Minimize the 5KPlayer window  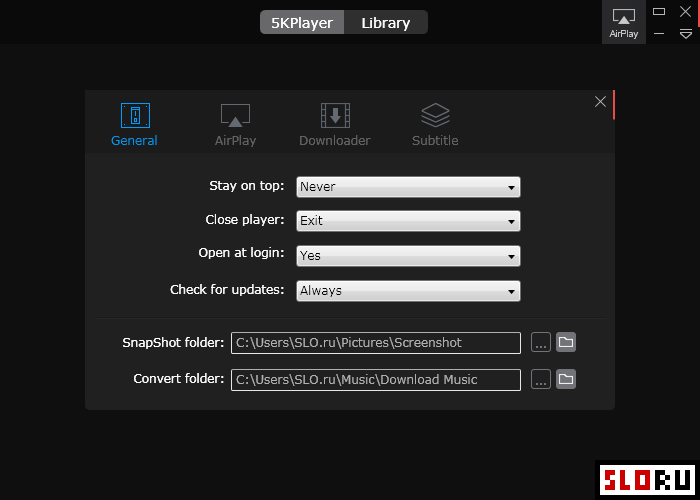pyautogui.click(x=659, y=33)
